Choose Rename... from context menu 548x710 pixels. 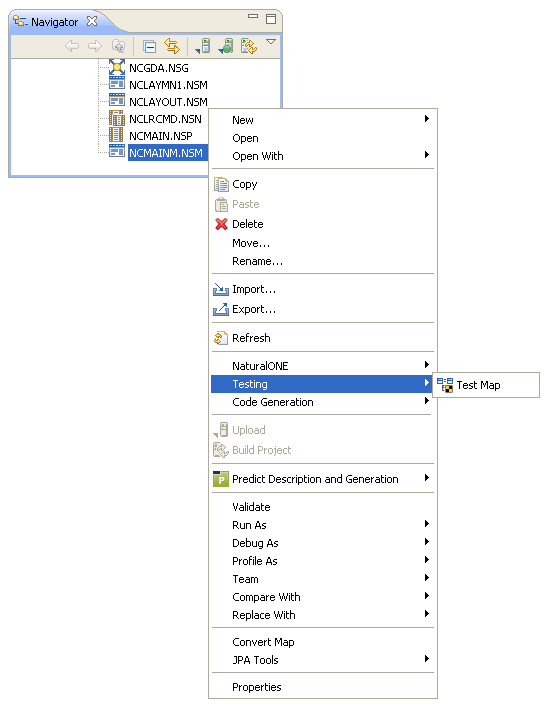pyautogui.click(x=322, y=261)
